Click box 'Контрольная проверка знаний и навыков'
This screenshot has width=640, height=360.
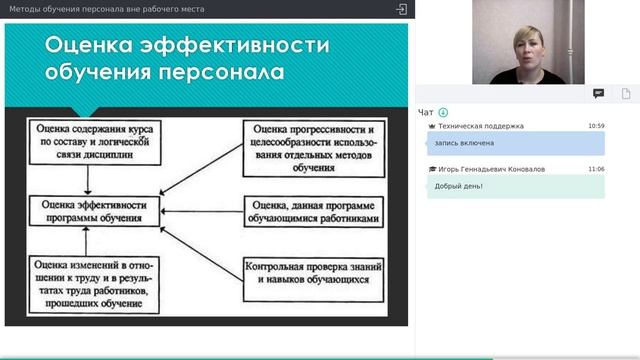coord(313,280)
